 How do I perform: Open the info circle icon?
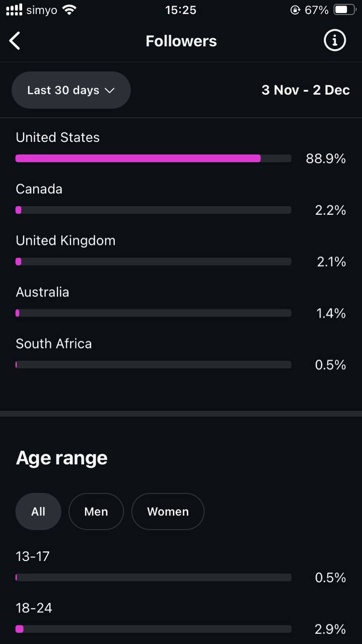(335, 40)
